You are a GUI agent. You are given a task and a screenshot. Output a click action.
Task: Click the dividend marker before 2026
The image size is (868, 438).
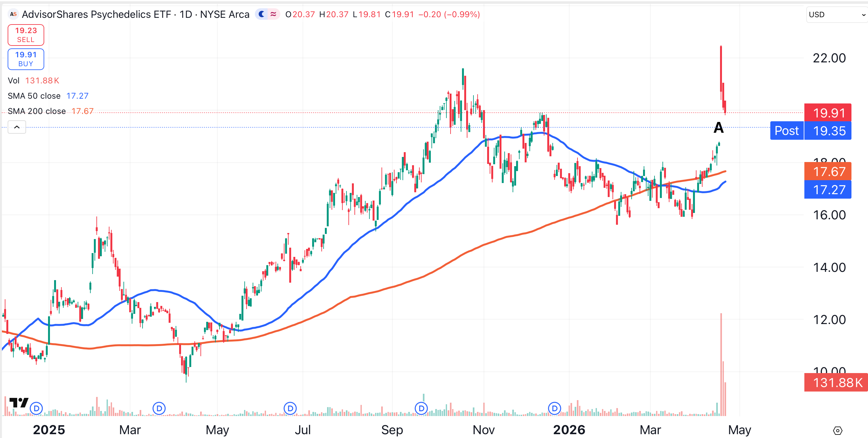[554, 408]
